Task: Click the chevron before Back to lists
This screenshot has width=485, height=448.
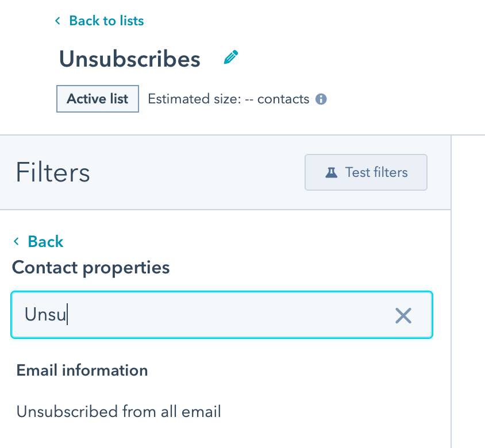Action: point(57,21)
